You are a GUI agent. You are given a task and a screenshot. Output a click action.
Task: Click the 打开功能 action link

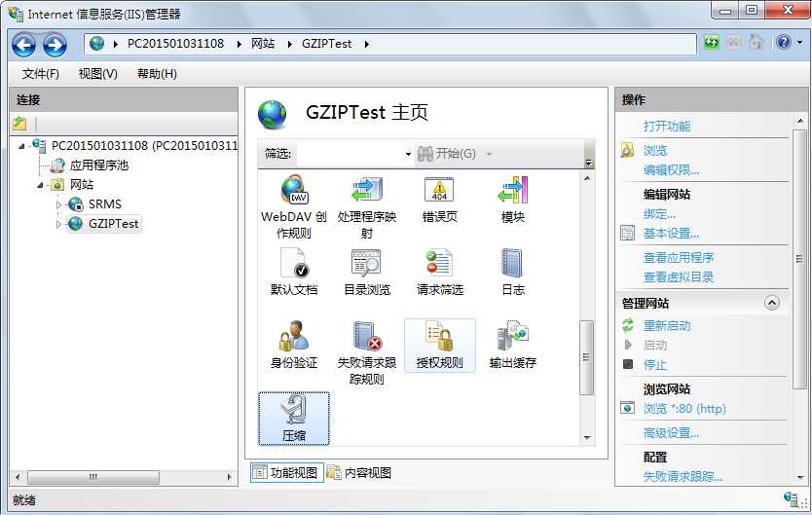(667, 127)
